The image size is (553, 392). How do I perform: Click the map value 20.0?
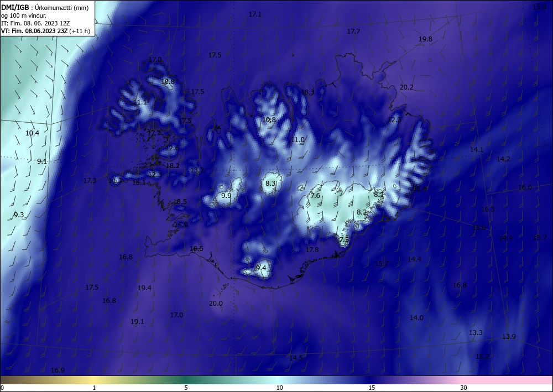(216, 304)
